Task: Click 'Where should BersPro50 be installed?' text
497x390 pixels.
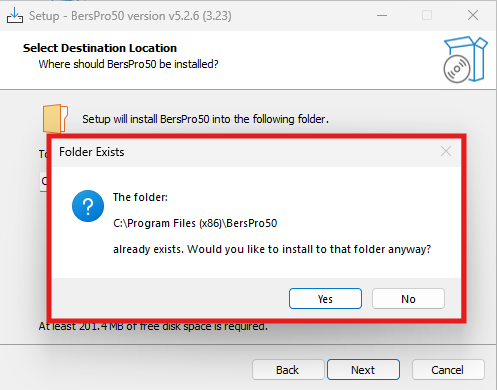Action: (x=128, y=64)
